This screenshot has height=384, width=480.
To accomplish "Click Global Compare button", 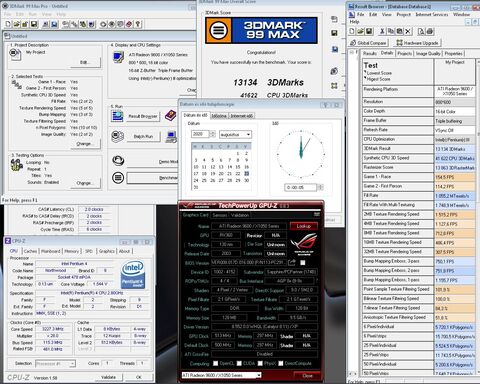I will click(368, 43).
